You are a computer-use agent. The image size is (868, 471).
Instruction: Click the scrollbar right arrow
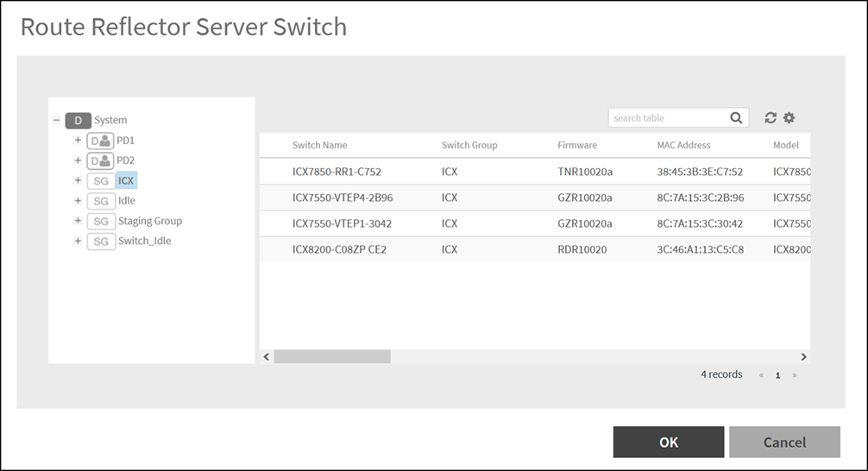click(804, 357)
